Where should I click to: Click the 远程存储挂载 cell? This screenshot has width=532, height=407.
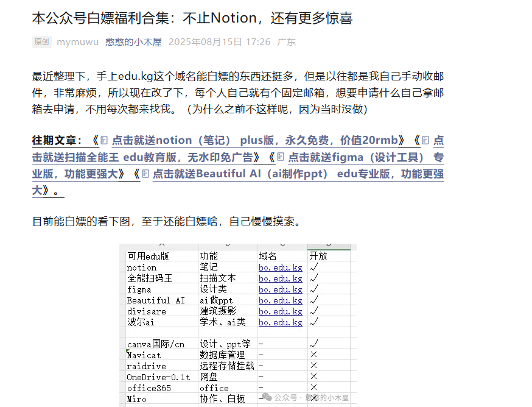tap(227, 366)
